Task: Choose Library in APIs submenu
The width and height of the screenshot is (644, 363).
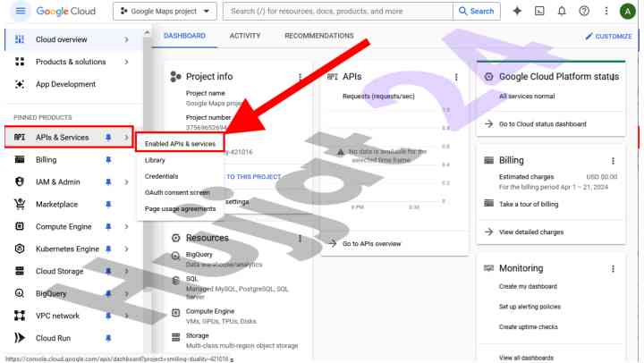Action: coord(155,160)
